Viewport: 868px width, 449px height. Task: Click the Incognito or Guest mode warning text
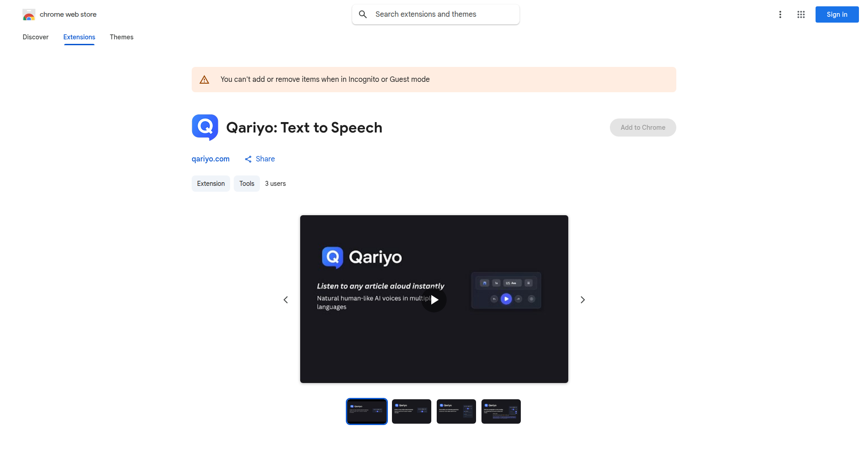pos(325,80)
